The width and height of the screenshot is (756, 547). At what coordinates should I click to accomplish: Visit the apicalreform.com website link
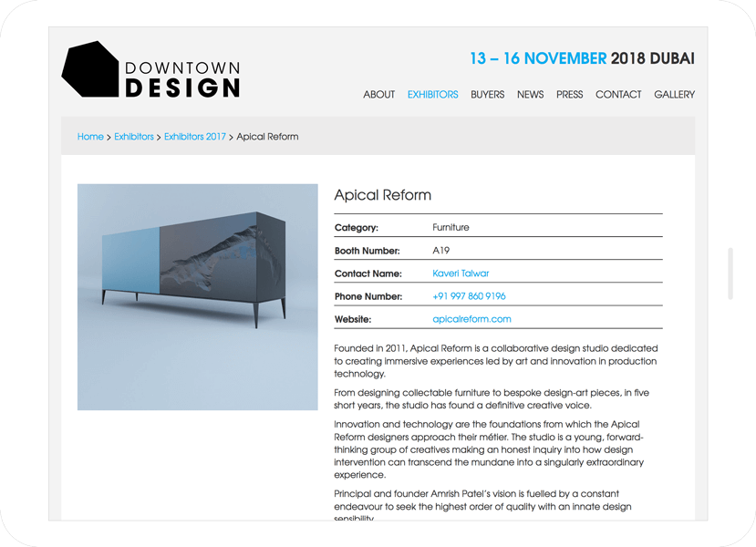[x=471, y=319]
